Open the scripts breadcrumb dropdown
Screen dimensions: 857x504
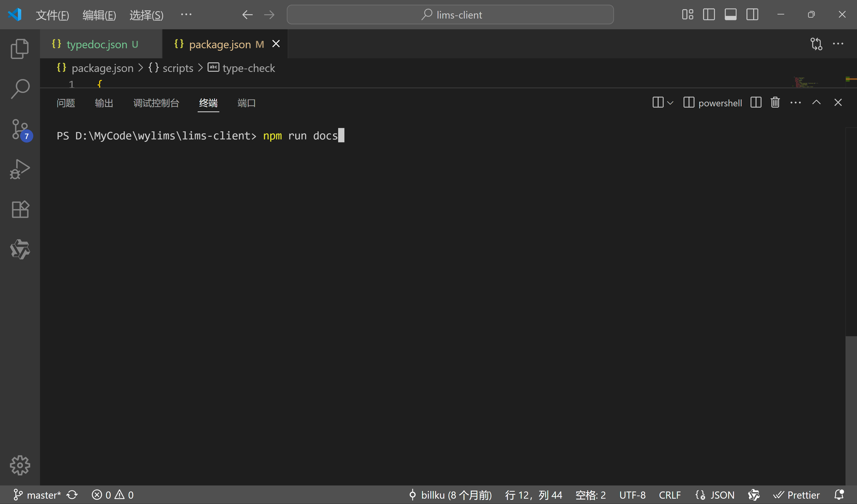coord(178,68)
